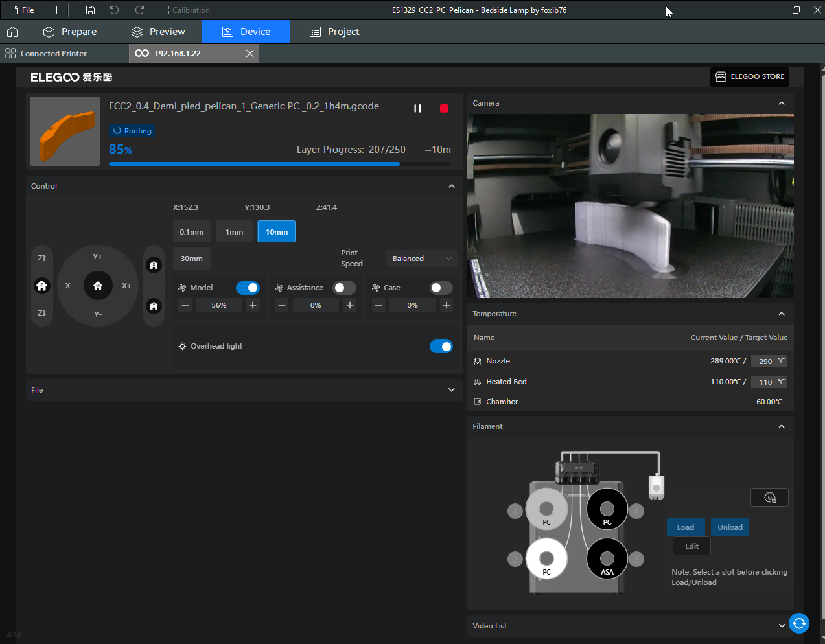Switch to the Prepare tab
This screenshot has width=825, height=644.
point(70,32)
